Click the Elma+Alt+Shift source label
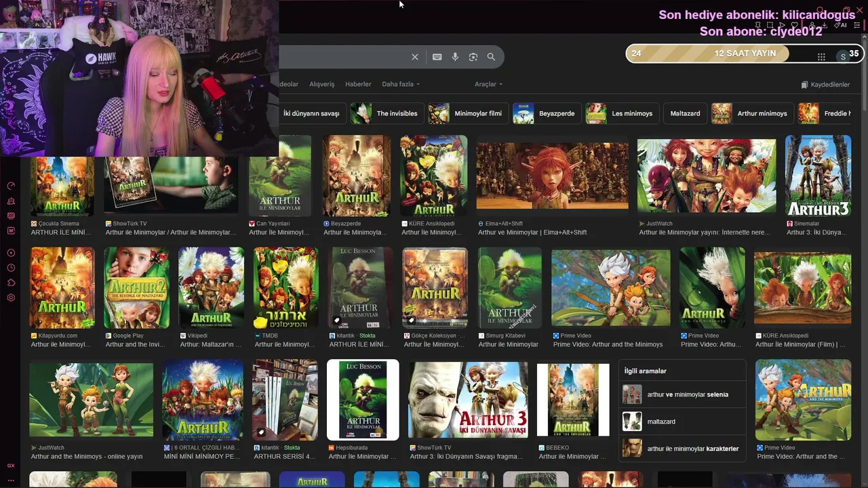The image size is (868, 488). 500,224
